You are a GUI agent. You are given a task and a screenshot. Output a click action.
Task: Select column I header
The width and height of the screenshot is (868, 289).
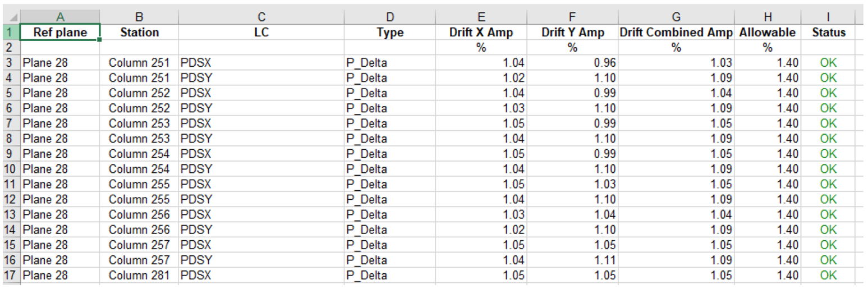click(828, 17)
